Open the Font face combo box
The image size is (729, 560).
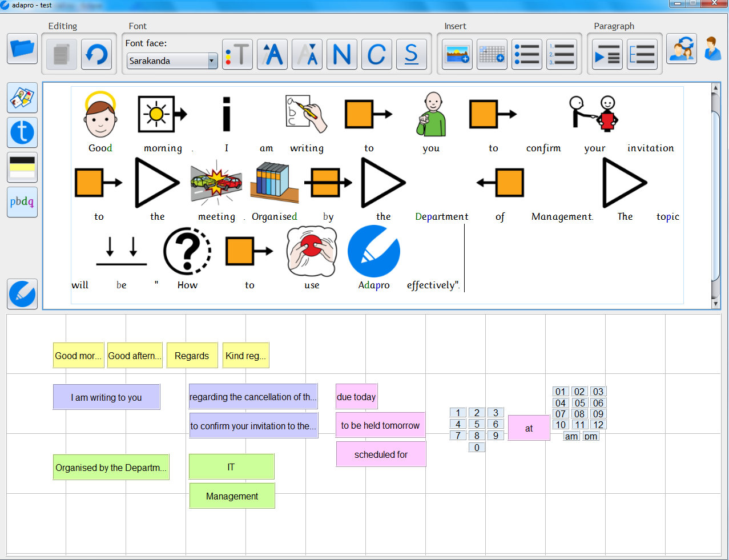pos(172,61)
